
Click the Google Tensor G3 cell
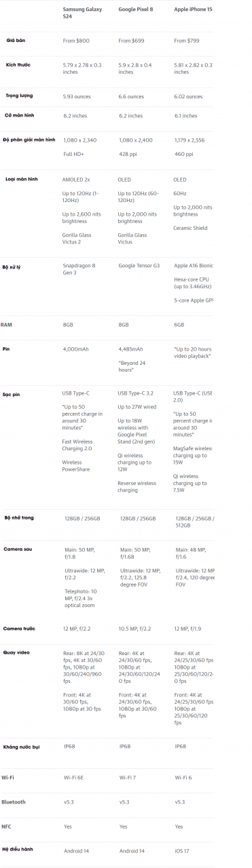point(139,266)
